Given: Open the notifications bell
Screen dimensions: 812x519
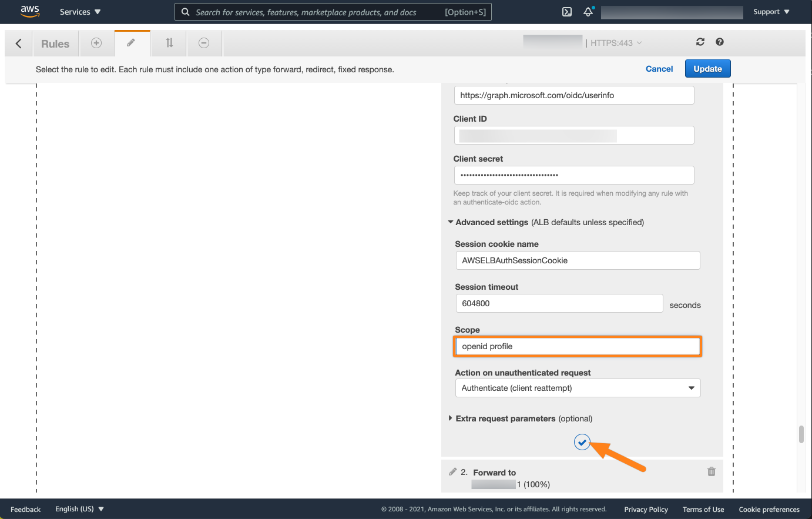Looking at the screenshot, I should (588, 12).
